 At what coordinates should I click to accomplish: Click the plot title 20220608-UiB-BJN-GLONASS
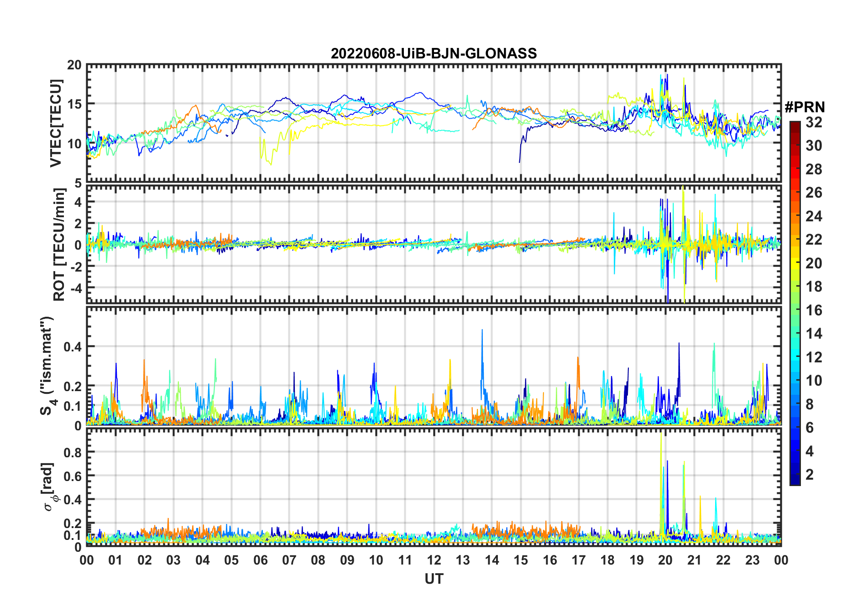pyautogui.click(x=434, y=53)
